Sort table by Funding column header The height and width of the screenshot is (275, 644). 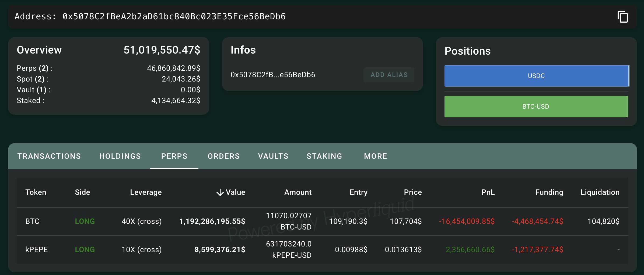click(x=549, y=192)
